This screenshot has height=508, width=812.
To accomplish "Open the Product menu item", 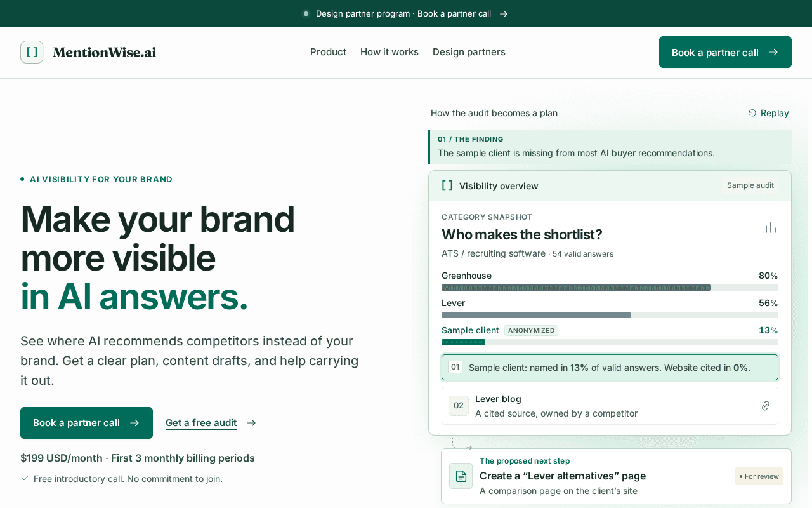I will tap(328, 52).
